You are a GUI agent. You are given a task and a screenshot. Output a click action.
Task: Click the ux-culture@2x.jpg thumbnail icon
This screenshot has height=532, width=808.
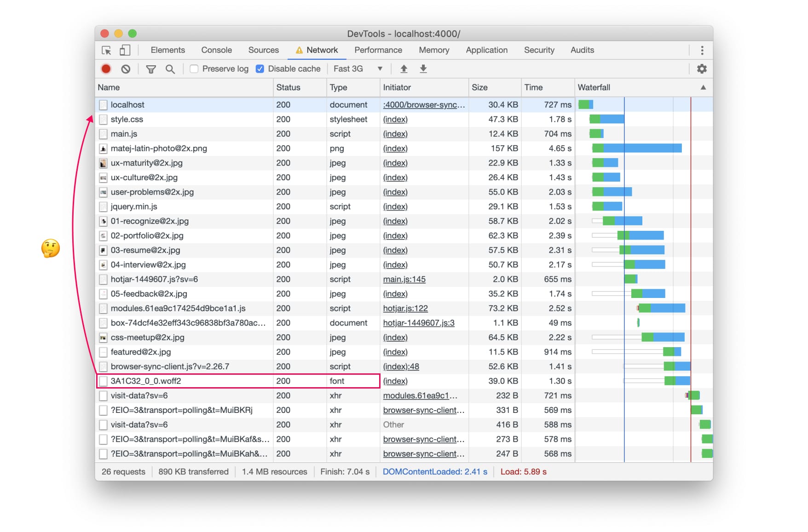(x=103, y=177)
